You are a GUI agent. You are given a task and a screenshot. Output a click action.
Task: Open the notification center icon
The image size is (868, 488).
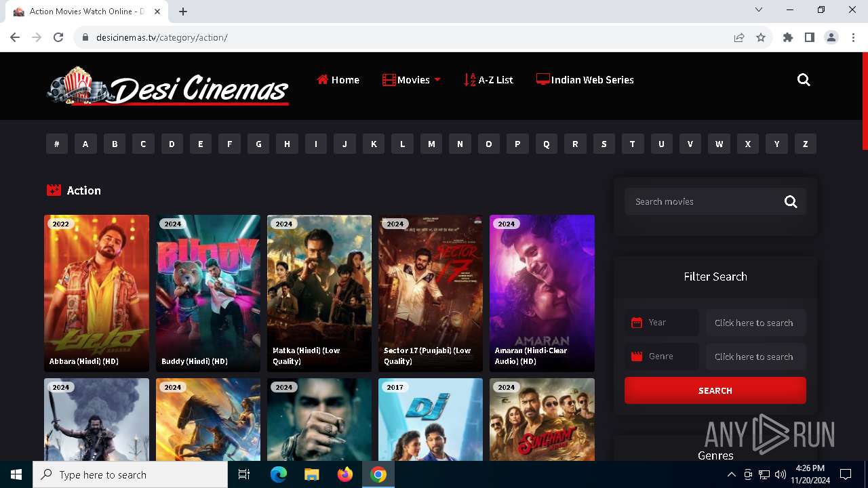846,474
